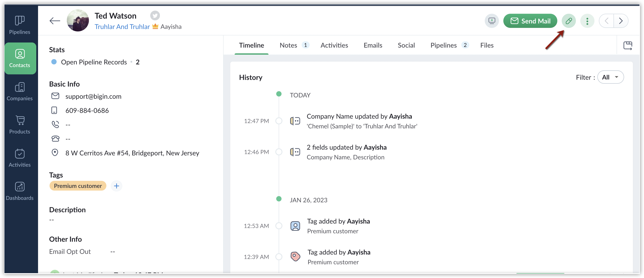Open the Pipelines sidebar module
Viewport: 644px width, 278px height.
point(19,25)
